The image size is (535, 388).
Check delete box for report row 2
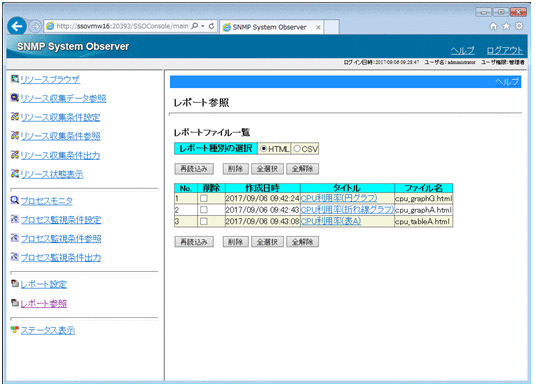[204, 210]
